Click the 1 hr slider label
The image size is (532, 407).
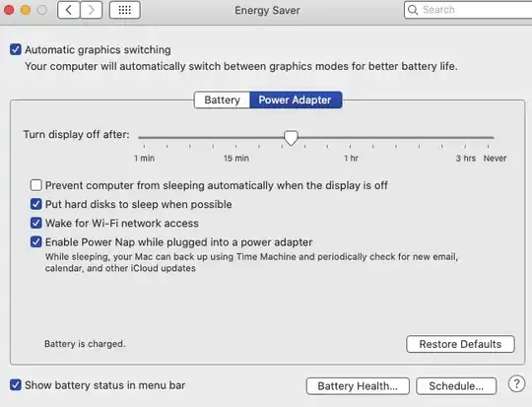tap(351, 159)
